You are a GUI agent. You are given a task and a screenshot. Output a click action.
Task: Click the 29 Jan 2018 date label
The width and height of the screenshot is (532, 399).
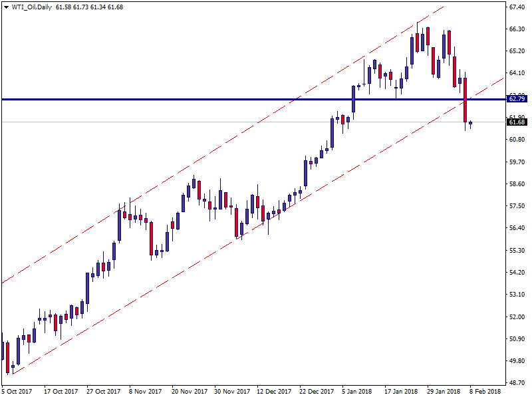point(443,392)
